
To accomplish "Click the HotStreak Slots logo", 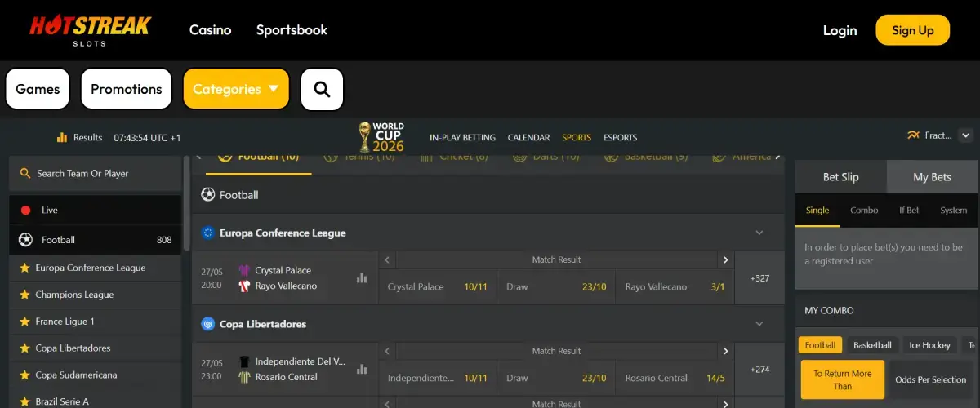I will (91, 30).
